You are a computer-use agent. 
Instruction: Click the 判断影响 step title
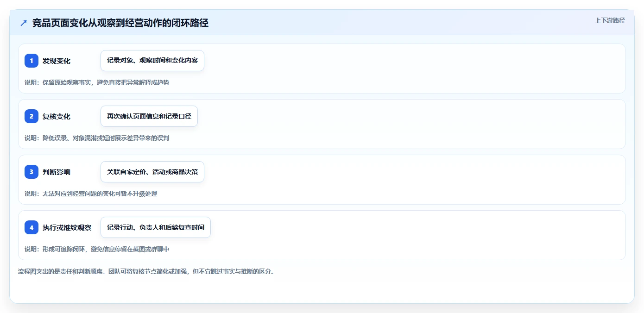[57, 172]
